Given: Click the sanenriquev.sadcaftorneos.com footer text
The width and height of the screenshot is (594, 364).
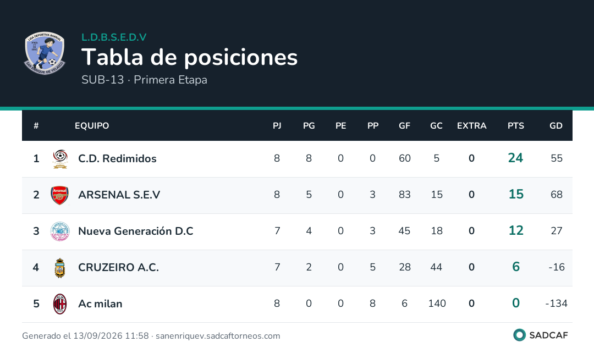Looking at the screenshot, I should tap(218, 336).
